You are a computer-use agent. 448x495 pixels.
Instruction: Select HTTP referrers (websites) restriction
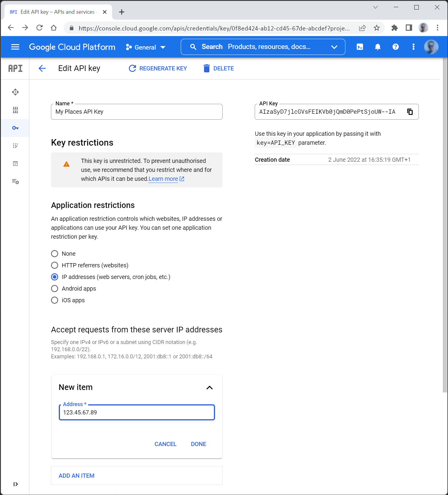tap(55, 265)
